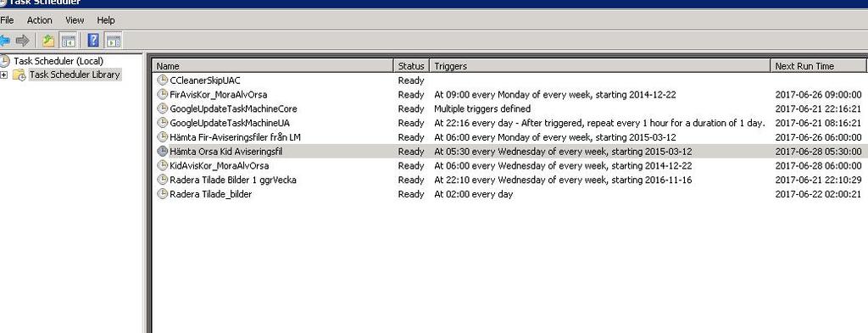Click next run time 2017-06-21 08:16:21
This screenshot has height=333, width=868.
click(818, 123)
